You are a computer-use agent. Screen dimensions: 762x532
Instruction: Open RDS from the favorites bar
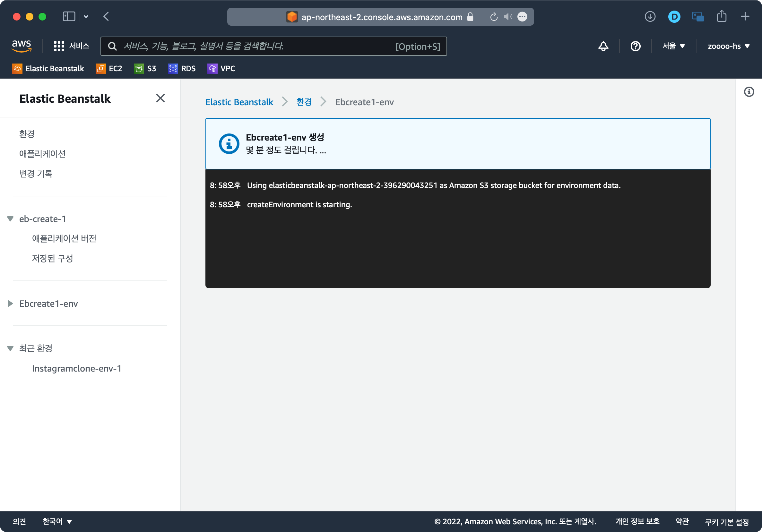point(182,69)
